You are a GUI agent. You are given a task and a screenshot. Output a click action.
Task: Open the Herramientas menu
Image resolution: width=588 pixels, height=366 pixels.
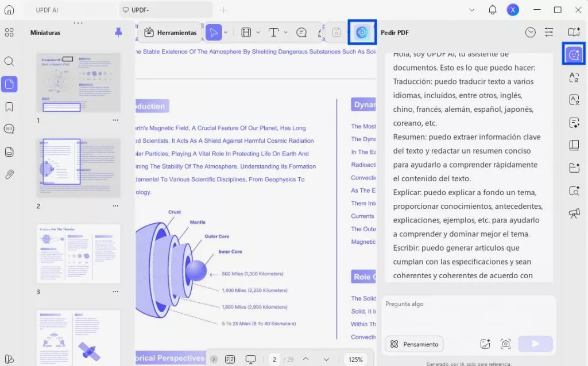170,33
